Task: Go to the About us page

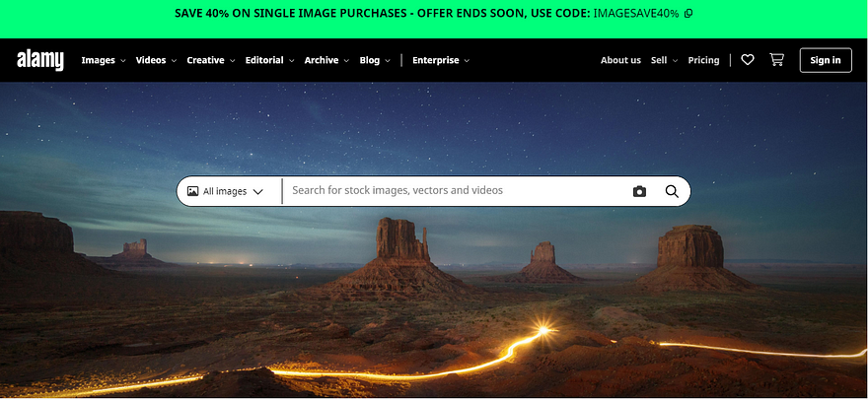Action: point(620,60)
